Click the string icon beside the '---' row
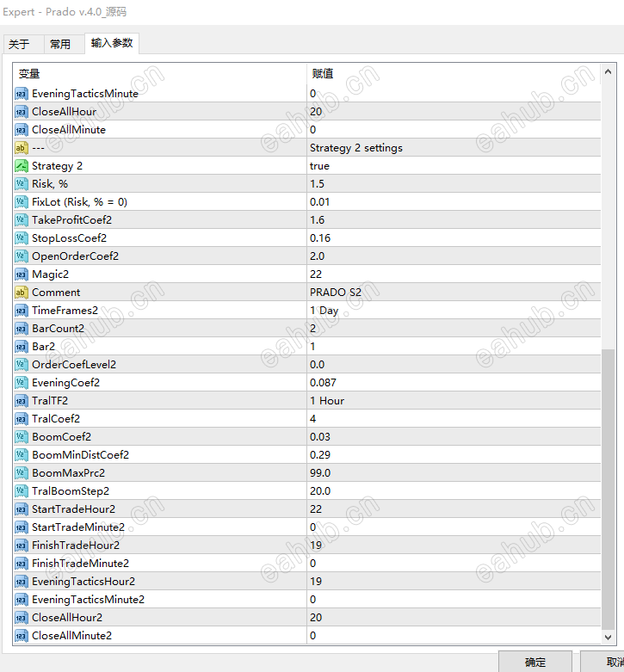Viewport: 624px width, 672px height. (x=22, y=148)
